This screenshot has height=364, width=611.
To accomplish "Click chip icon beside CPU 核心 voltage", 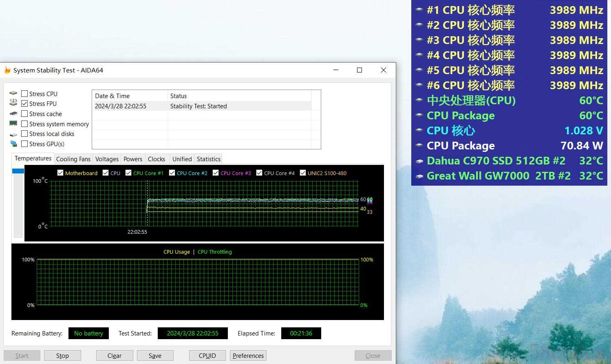I will click(x=419, y=131).
